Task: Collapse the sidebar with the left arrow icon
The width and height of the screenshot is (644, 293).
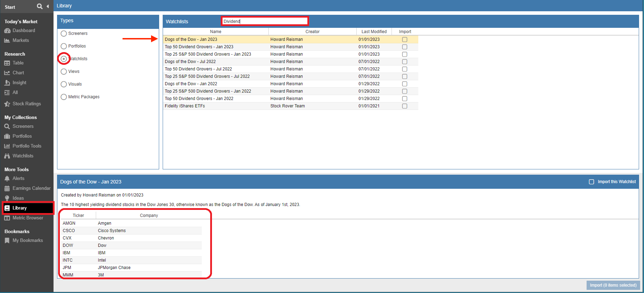Action: (48, 6)
